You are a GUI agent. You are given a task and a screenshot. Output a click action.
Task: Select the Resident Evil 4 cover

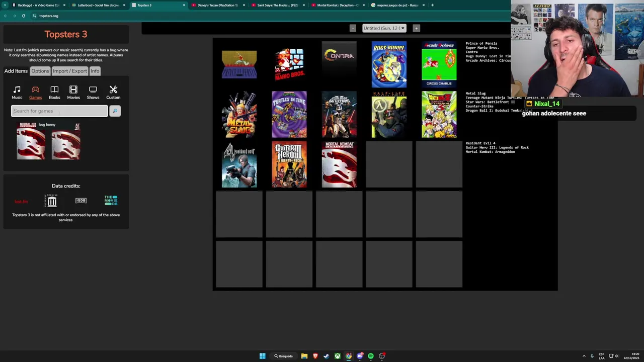[239, 164]
